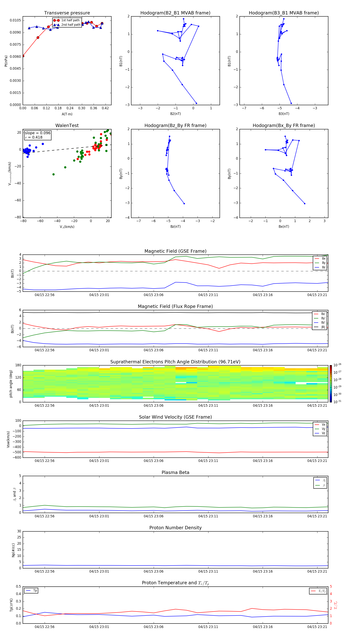The width and height of the screenshot is (351, 644).
Task: Select the 'slope = 0.096' annotation
Action: click(37, 133)
